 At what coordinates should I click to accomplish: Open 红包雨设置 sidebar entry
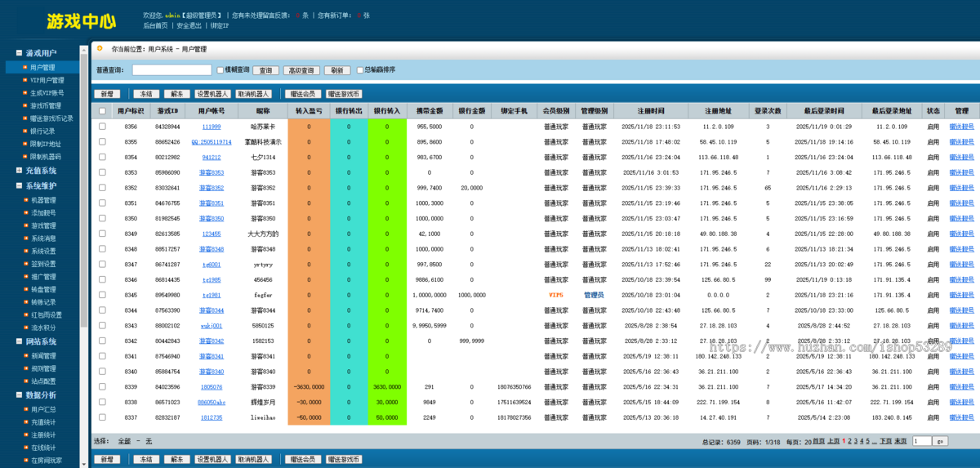tap(46, 314)
